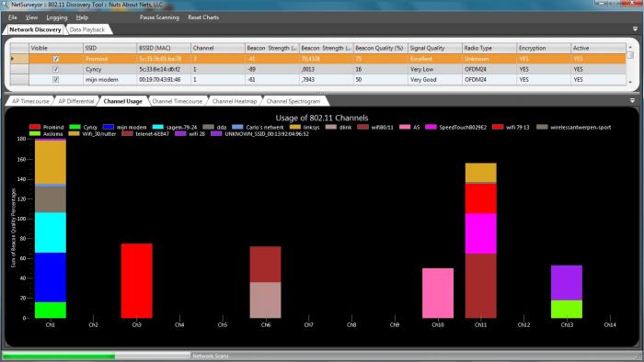Click the magenta SpeedTouch8029E2 legend swatch
The width and height of the screenshot is (644, 362).
(x=431, y=127)
